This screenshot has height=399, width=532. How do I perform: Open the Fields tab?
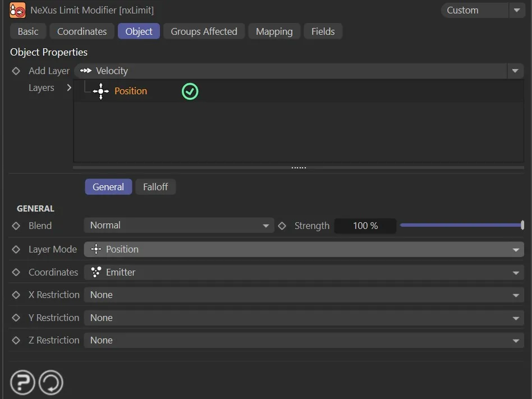click(x=323, y=31)
